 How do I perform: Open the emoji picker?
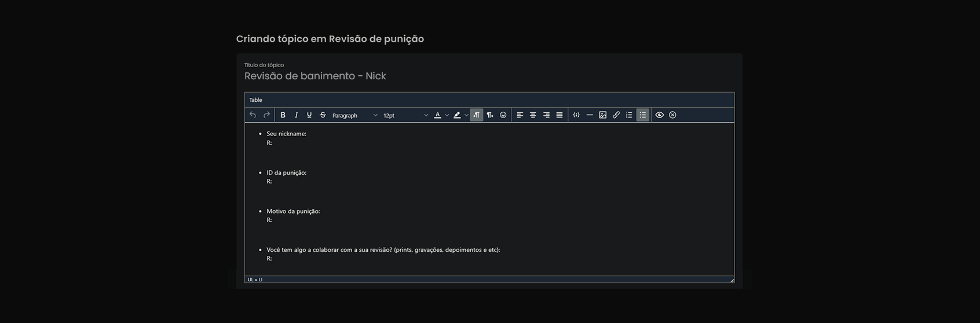pos(503,115)
